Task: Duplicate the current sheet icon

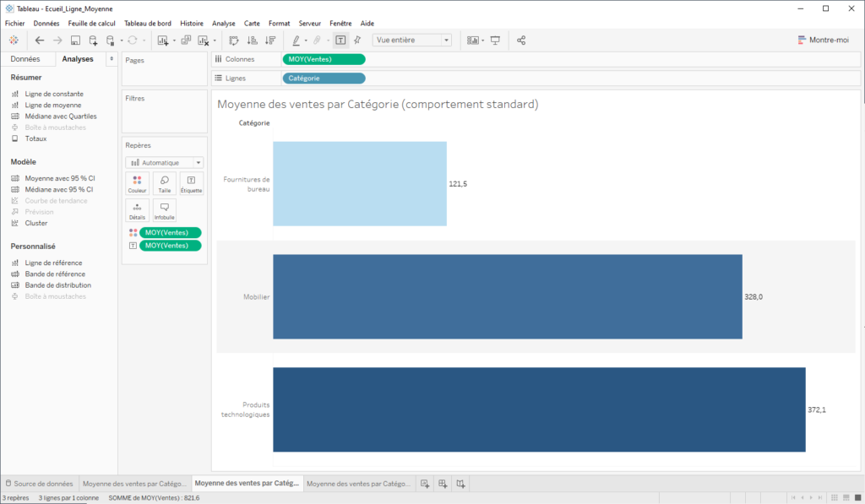Action: 186,41
